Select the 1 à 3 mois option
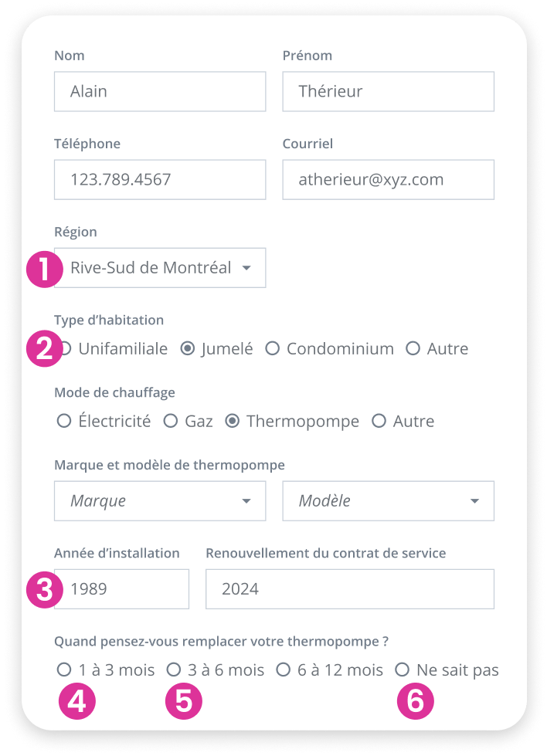 [64, 670]
